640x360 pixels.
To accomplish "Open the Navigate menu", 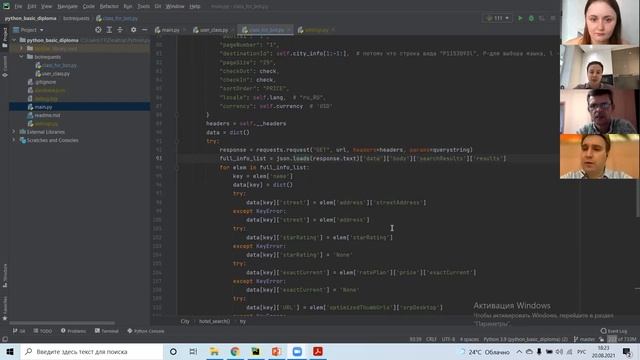I will 67,7.
